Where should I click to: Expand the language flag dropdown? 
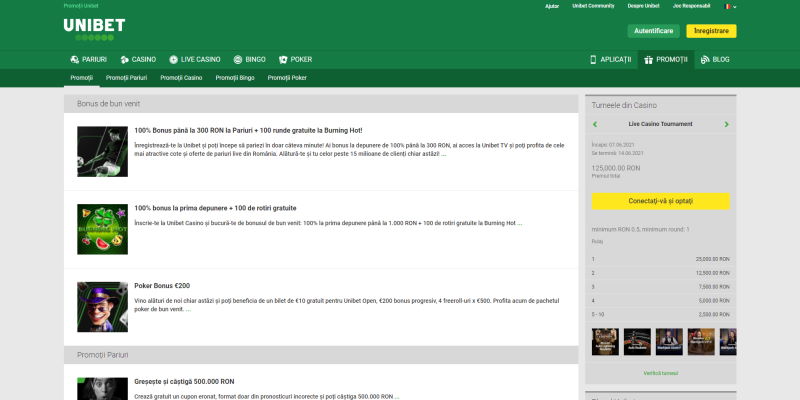730,6
